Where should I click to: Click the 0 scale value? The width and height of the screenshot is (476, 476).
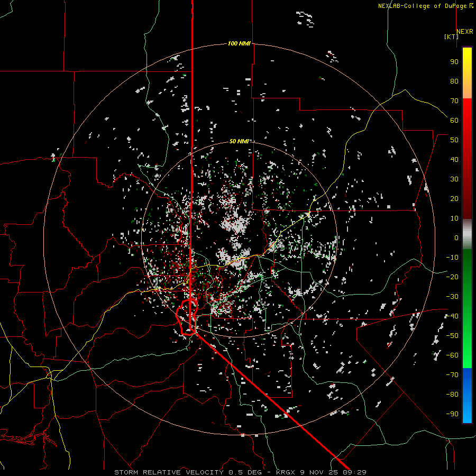tap(456, 238)
